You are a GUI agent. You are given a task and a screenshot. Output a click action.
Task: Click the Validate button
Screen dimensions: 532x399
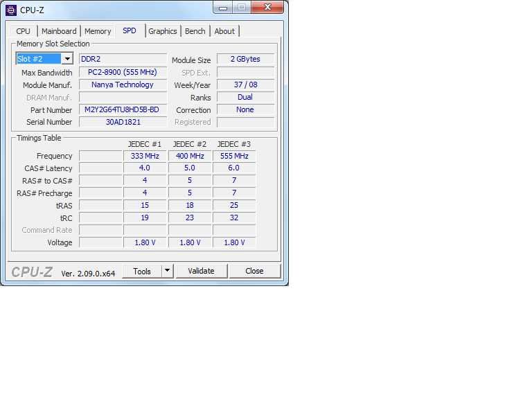[201, 271]
